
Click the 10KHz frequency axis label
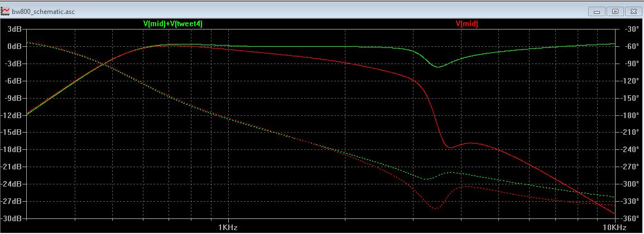click(x=615, y=227)
